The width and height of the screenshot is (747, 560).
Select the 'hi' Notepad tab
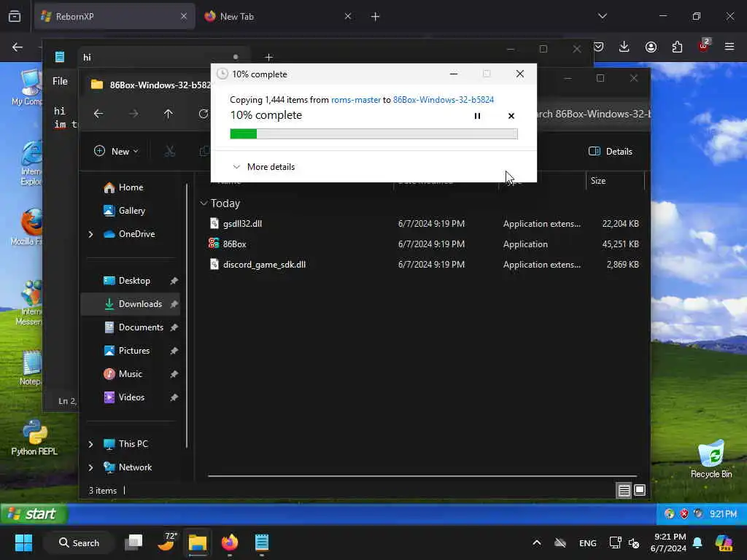point(162,57)
